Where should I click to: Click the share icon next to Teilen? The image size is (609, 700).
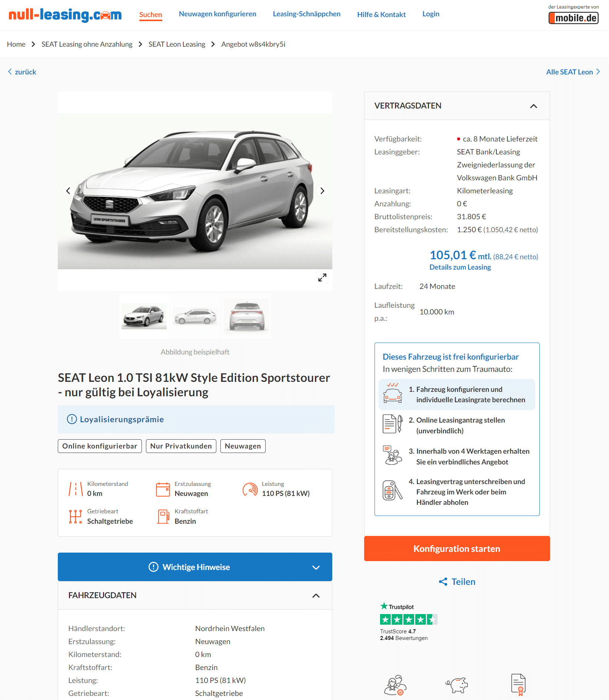click(443, 582)
